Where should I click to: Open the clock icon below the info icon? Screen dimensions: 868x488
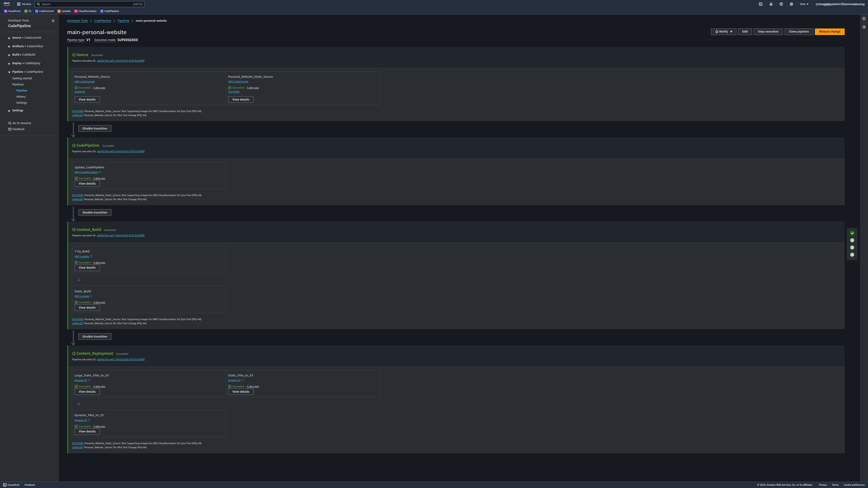(x=864, y=27)
